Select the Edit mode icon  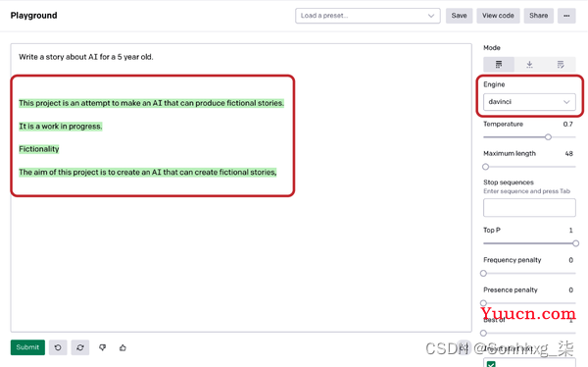pyautogui.click(x=561, y=65)
